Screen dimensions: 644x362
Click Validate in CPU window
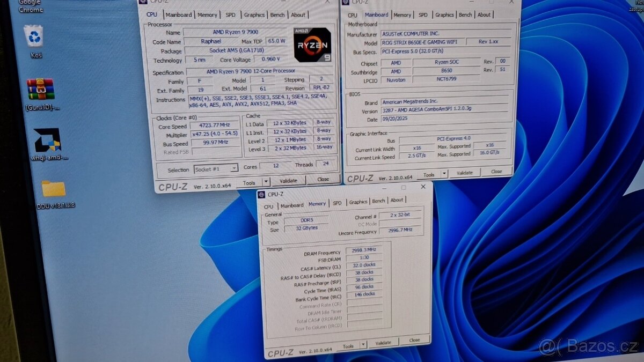(288, 181)
